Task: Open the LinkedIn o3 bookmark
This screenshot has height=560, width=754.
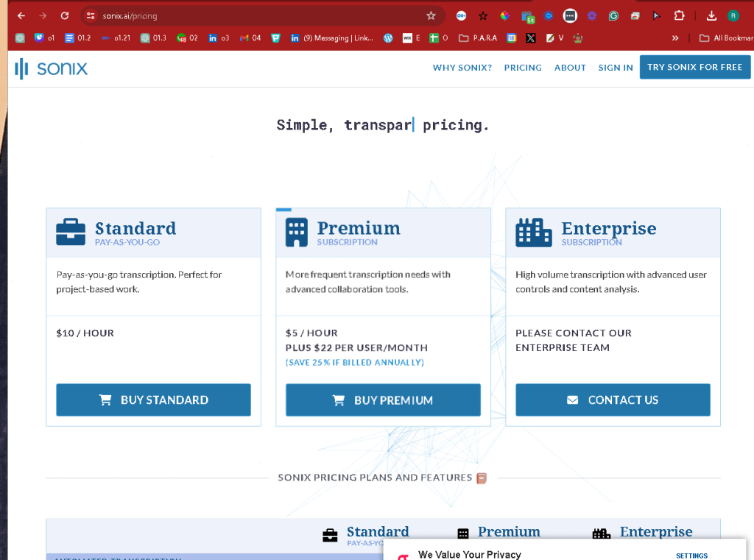Action: click(x=219, y=38)
